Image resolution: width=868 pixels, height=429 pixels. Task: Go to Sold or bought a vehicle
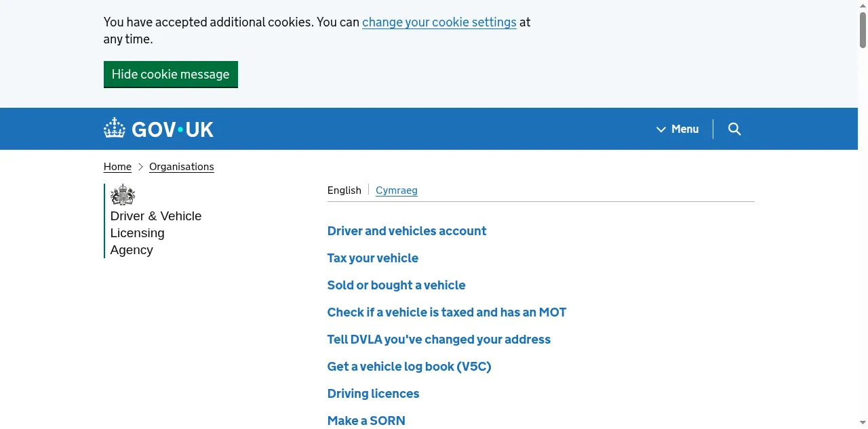(x=396, y=285)
